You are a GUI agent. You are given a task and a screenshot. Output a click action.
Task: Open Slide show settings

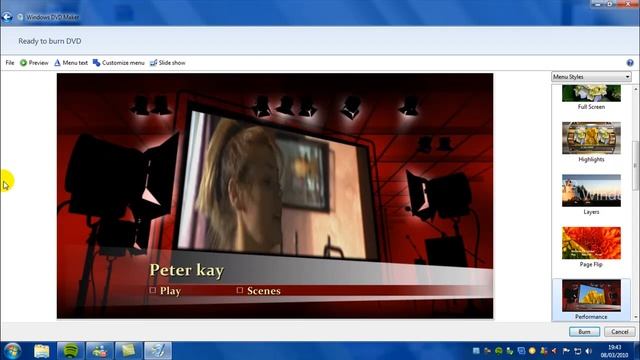(168, 63)
